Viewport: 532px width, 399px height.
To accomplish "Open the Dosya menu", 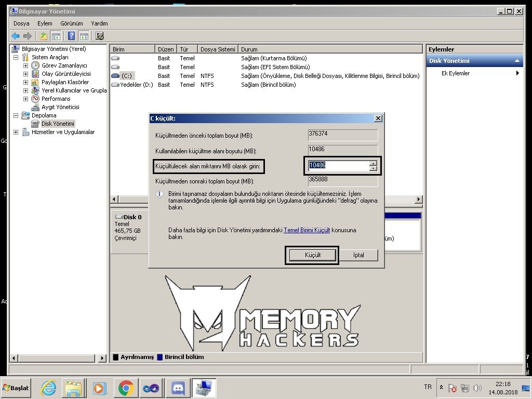I will (21, 23).
